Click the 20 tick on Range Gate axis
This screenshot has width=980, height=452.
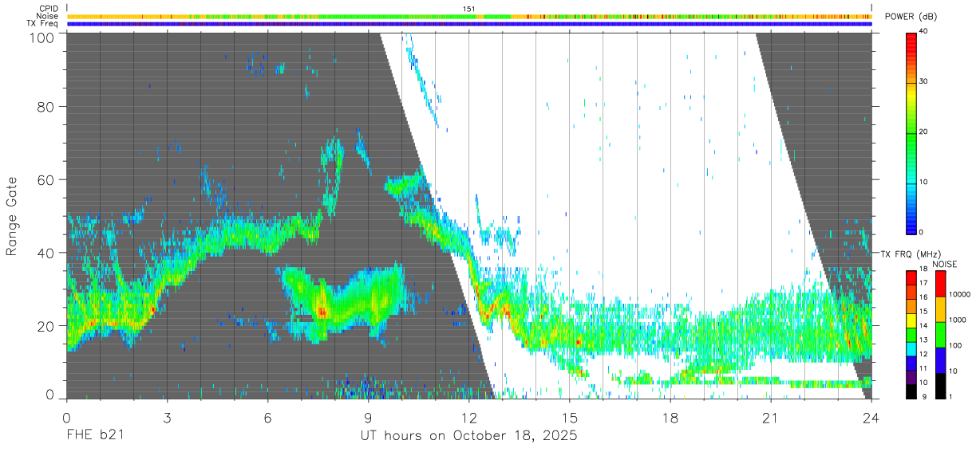click(45, 326)
